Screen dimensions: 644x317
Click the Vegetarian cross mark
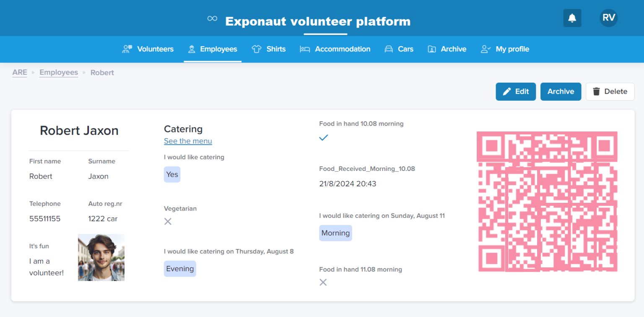click(x=168, y=221)
